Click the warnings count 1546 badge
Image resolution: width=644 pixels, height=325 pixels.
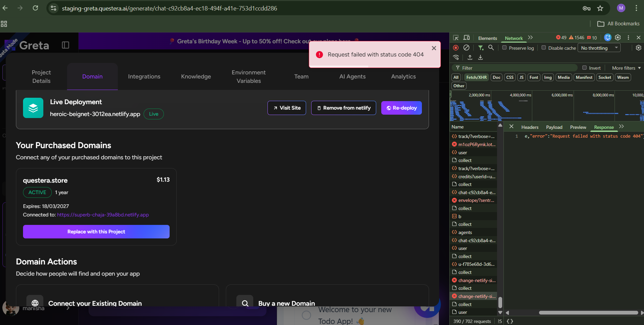tap(577, 38)
